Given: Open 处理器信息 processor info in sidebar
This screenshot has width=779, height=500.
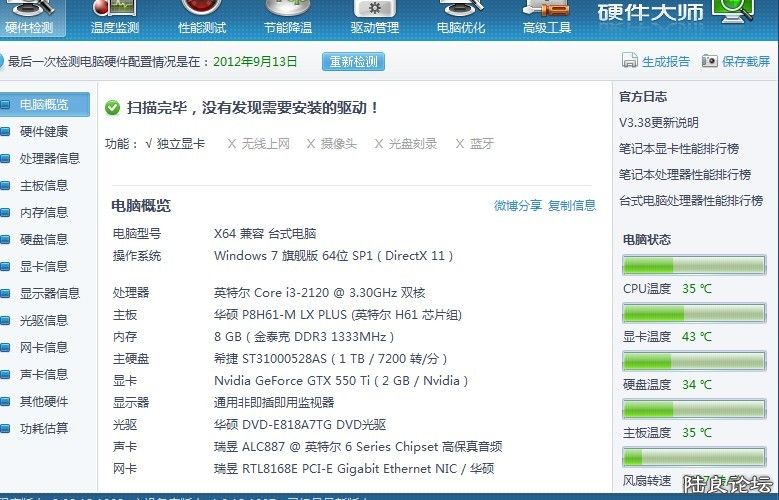Looking at the screenshot, I should pyautogui.click(x=50, y=158).
